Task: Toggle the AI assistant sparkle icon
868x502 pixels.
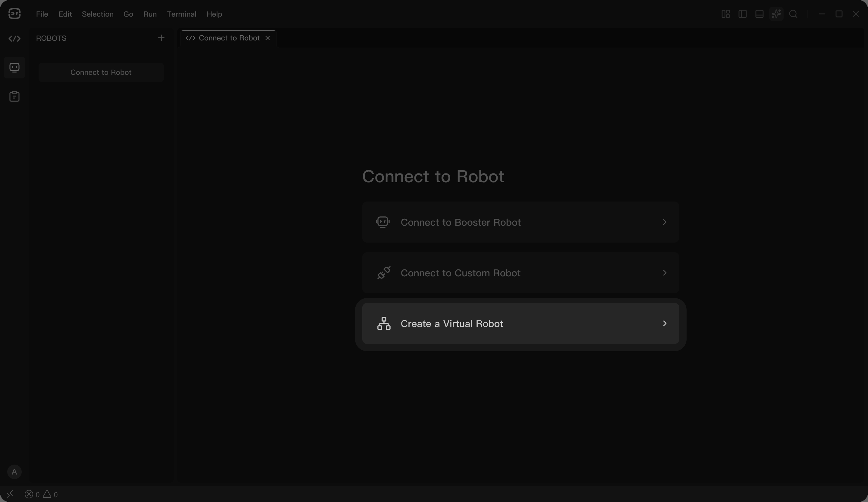Action: 776,14
